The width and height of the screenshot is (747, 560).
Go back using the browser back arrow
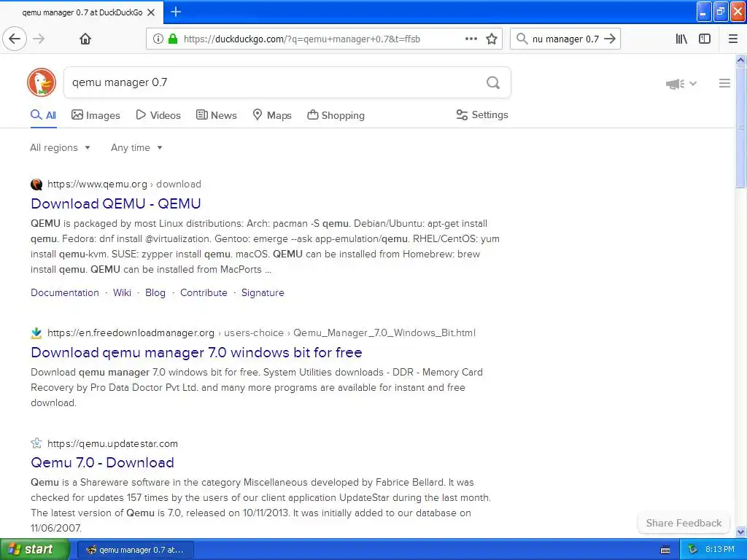(15, 39)
